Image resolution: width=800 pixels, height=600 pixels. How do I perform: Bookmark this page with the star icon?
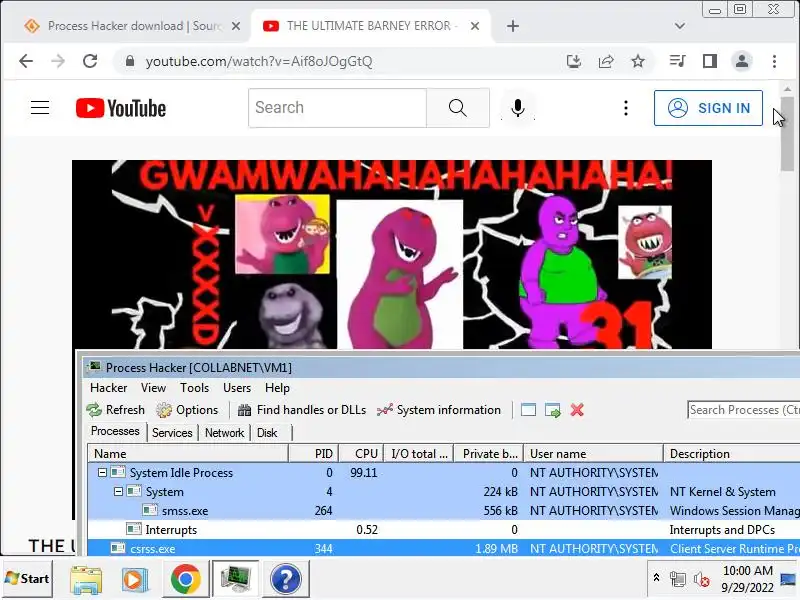click(x=638, y=61)
